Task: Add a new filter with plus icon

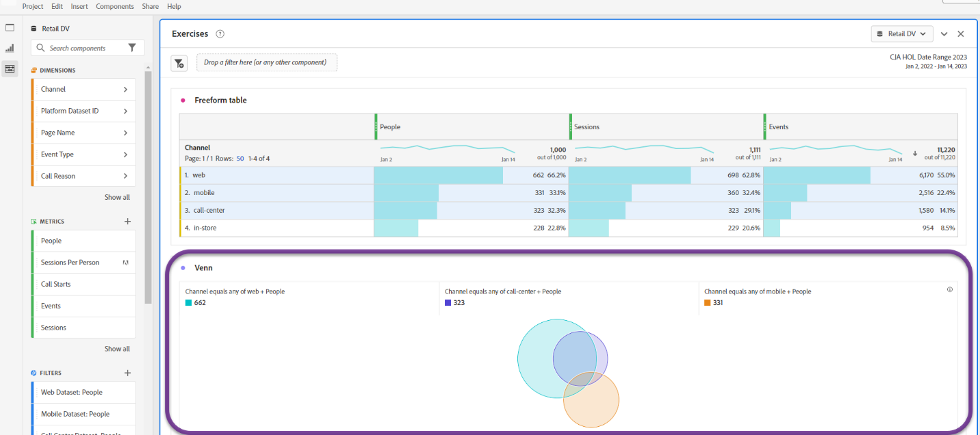Action: (x=127, y=373)
